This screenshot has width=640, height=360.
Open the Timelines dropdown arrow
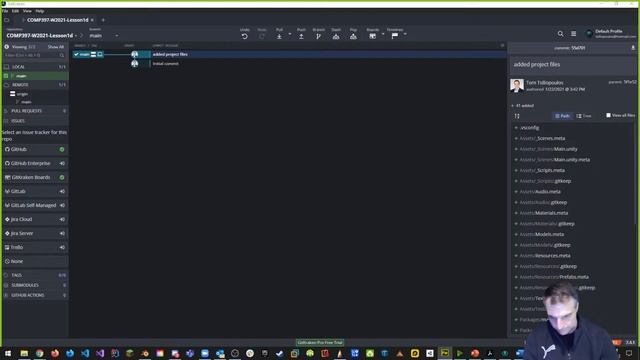click(x=405, y=34)
